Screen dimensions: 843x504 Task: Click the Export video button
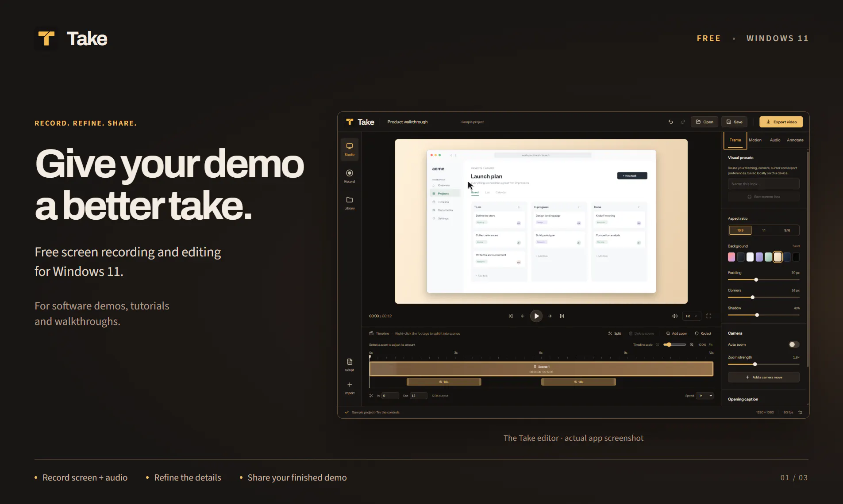pos(781,122)
